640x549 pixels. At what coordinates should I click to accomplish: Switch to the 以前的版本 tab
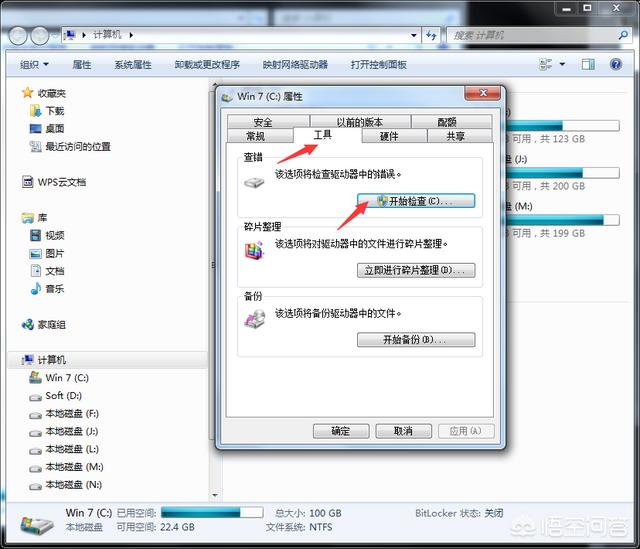click(360, 122)
